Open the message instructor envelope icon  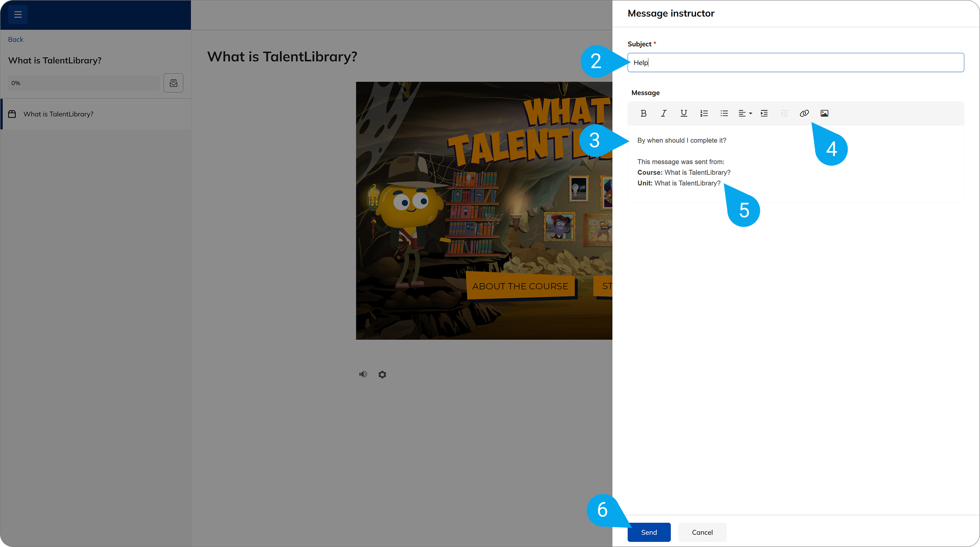(x=173, y=83)
